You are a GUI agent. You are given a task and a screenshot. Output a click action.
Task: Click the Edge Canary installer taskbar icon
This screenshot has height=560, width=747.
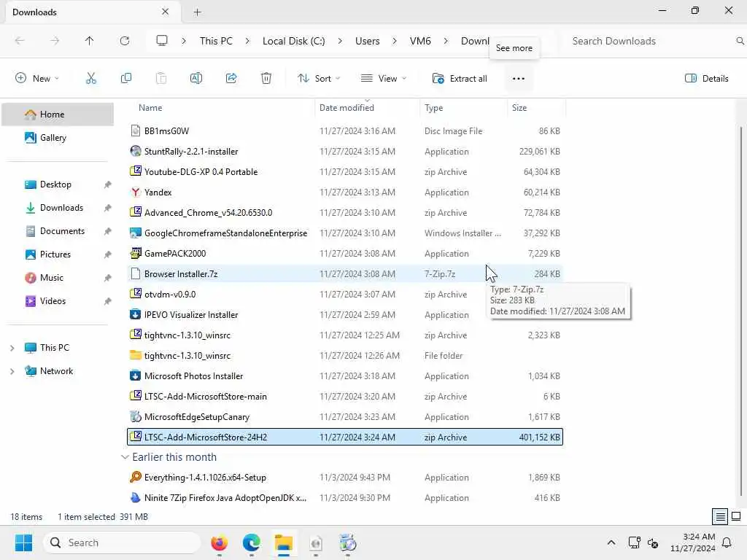tap(348, 542)
